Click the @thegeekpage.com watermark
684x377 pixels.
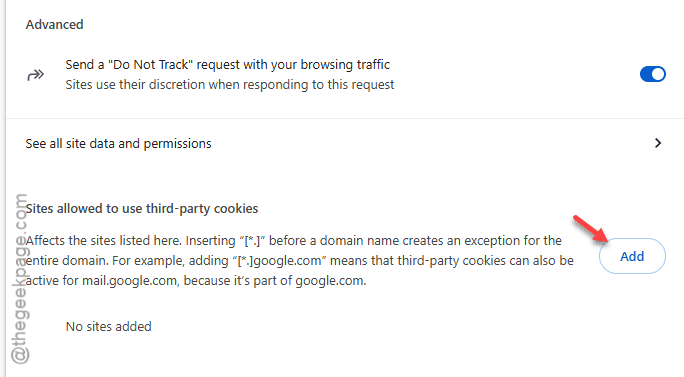click(20, 279)
